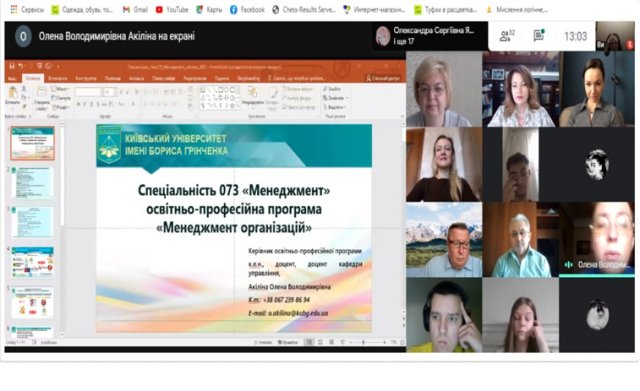640x391 pixels.
Task: Open the Meet chat messages icon
Action: click(539, 36)
